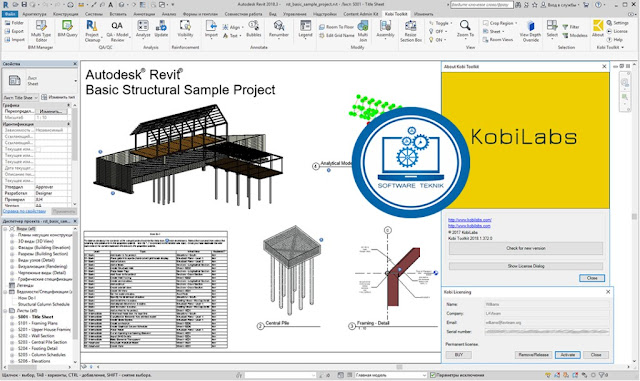Viewport: 640px width, 381px height.
Task: Expand the Building Elevation views node
Action: [12, 248]
